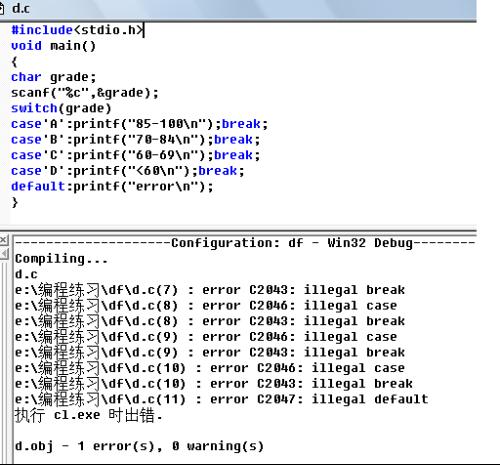Select the d.c(9) C2043 illegal break error
Screen dimensions: 500x465
click(x=210, y=353)
